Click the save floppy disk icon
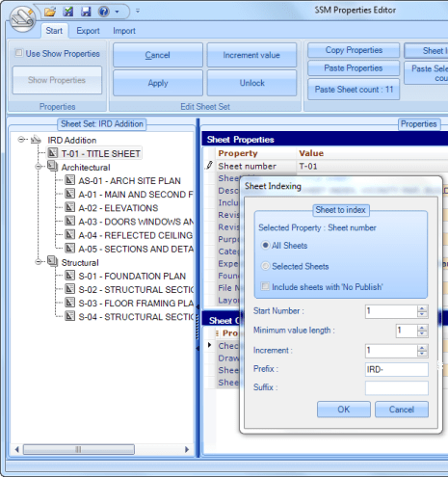The image size is (448, 477). (x=86, y=12)
